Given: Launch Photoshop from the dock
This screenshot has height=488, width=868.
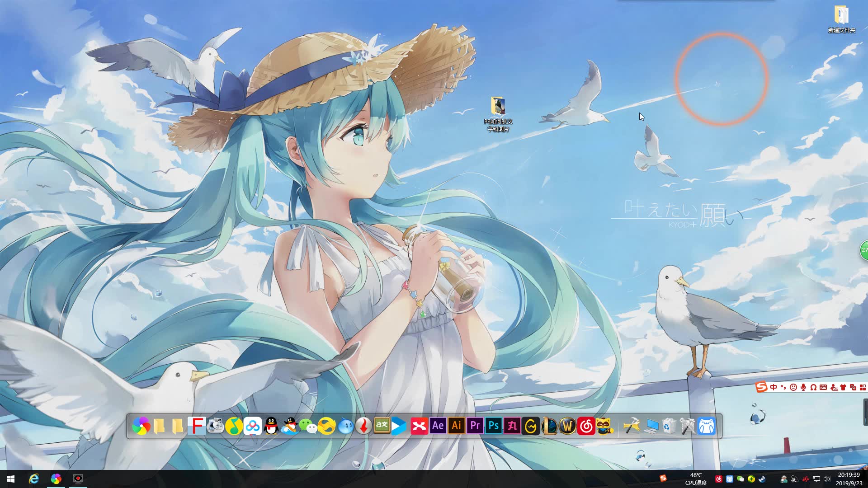Looking at the screenshot, I should tap(494, 426).
